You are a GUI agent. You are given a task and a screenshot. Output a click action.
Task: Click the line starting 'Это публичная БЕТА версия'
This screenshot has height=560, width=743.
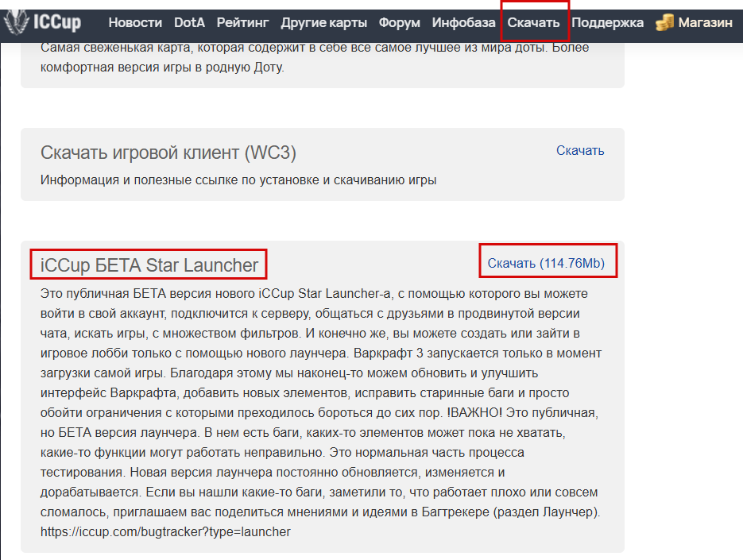click(314, 294)
